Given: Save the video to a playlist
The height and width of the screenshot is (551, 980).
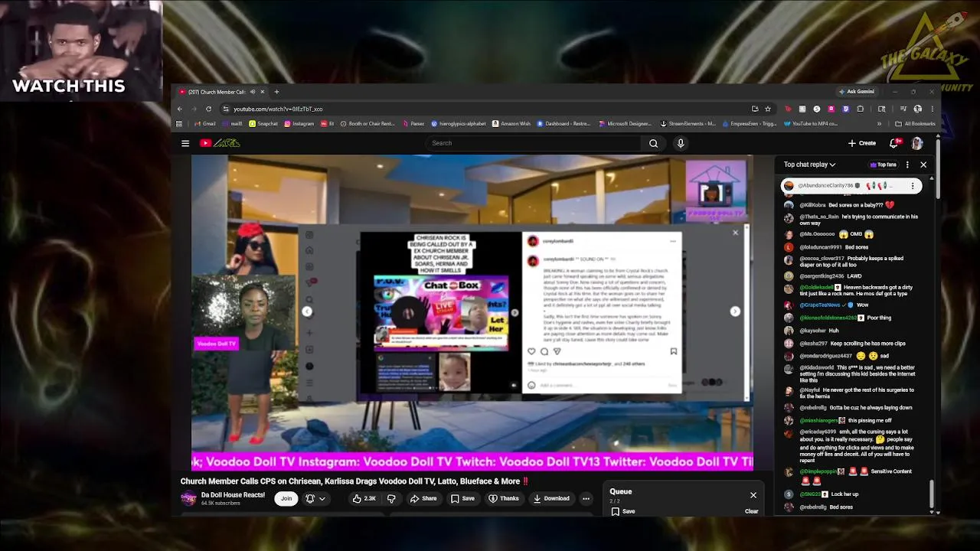Looking at the screenshot, I should coord(462,499).
